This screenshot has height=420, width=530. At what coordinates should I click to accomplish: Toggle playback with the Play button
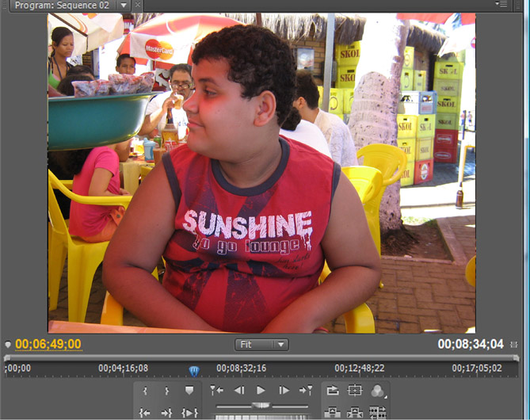(x=261, y=391)
